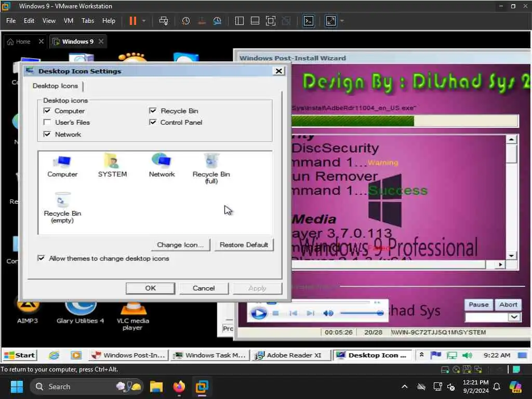Switch to Windows Task Manager taskbar button
Screen dimensions: 532x399
coord(209,355)
